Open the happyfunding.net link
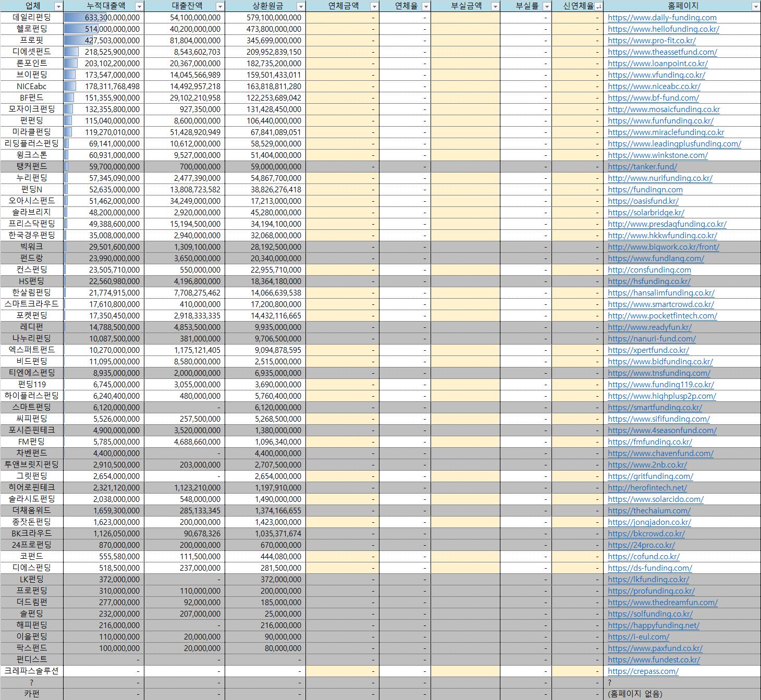The image size is (761, 700). pos(654,625)
